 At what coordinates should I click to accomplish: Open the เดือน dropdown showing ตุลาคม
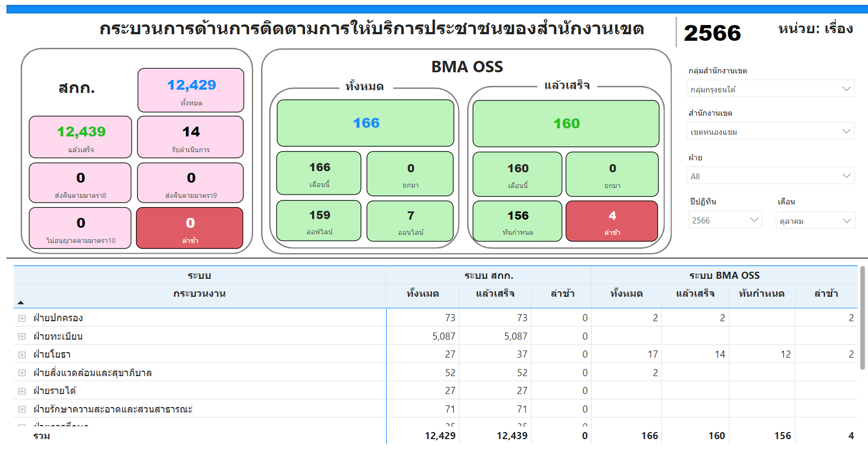click(x=815, y=221)
